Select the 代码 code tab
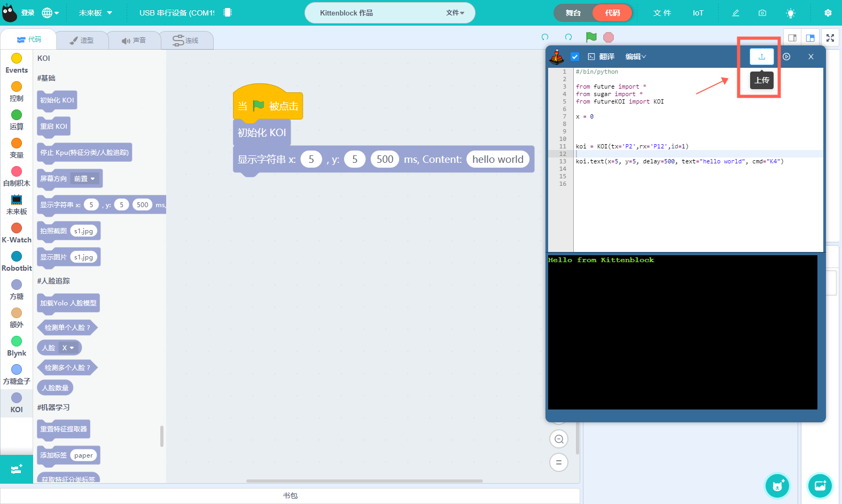The height and width of the screenshot is (504, 842). point(29,40)
